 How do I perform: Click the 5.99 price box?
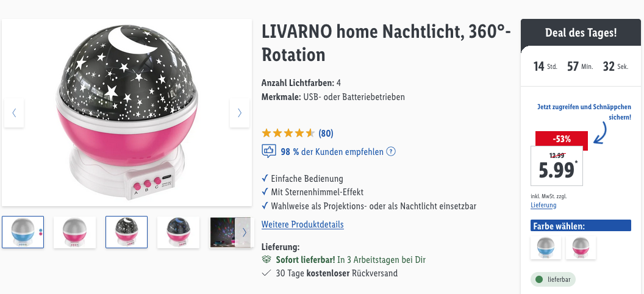[x=557, y=166]
